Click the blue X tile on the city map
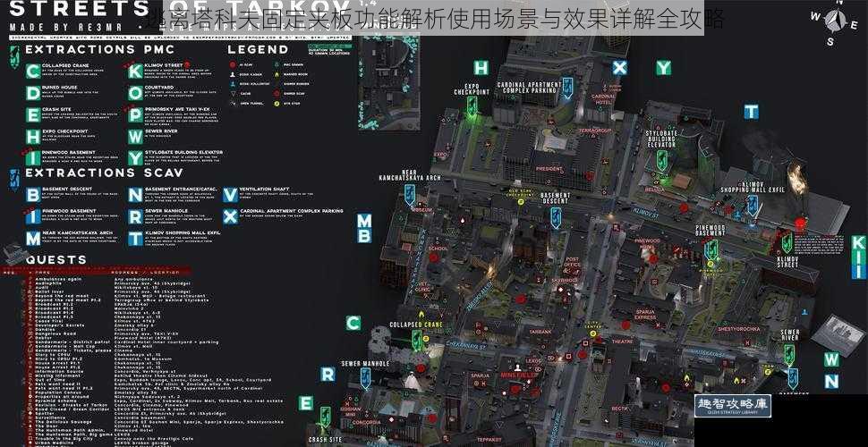Viewport: 868px width, 447px height. point(619,68)
